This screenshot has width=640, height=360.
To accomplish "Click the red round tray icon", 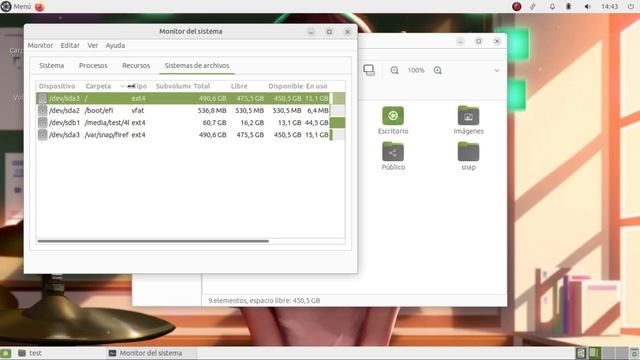I will pyautogui.click(x=517, y=7).
